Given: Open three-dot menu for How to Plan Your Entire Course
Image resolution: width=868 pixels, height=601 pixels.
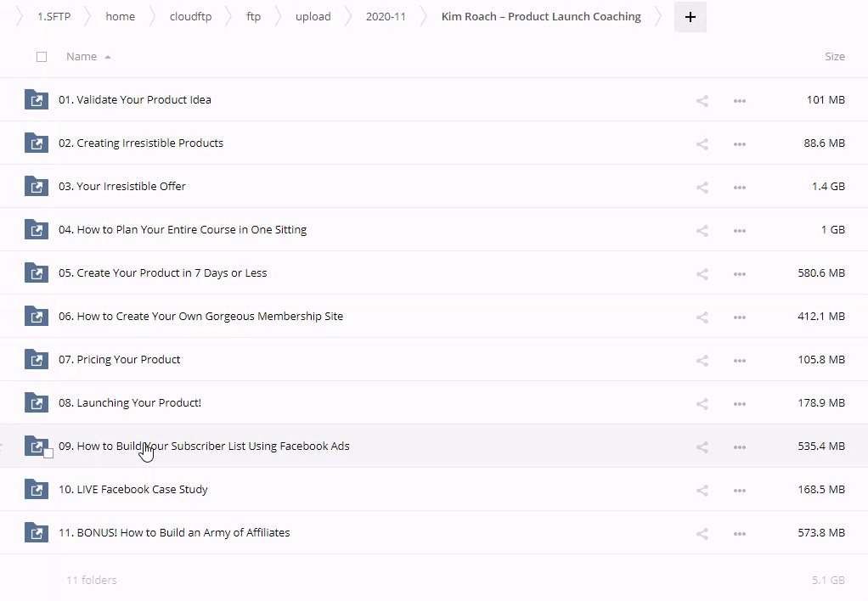Looking at the screenshot, I should point(739,230).
